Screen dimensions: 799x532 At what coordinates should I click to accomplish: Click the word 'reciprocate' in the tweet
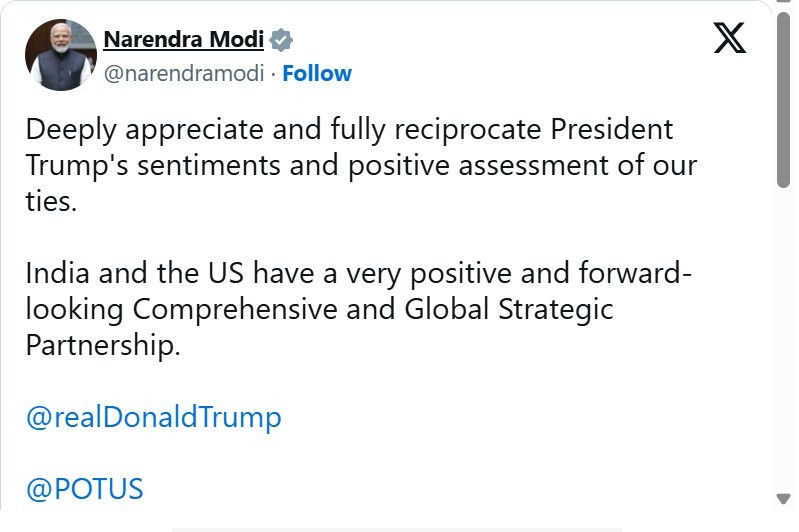pyautogui.click(x=451, y=129)
